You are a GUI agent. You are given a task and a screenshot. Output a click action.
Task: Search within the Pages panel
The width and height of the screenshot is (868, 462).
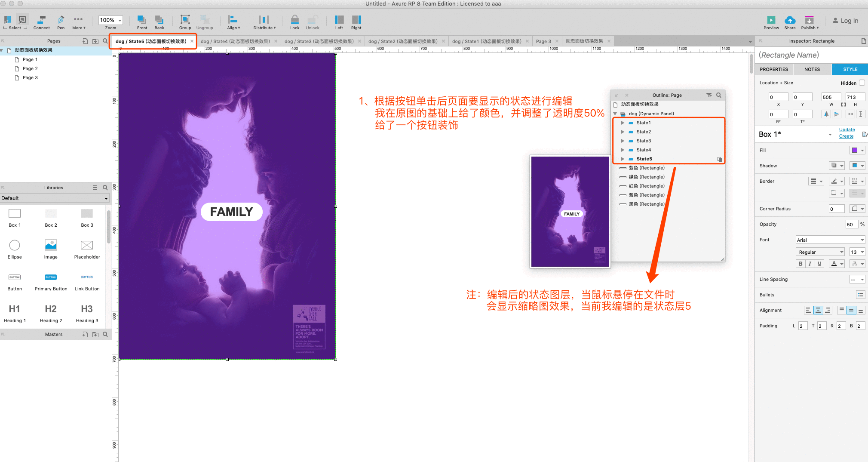click(x=105, y=41)
